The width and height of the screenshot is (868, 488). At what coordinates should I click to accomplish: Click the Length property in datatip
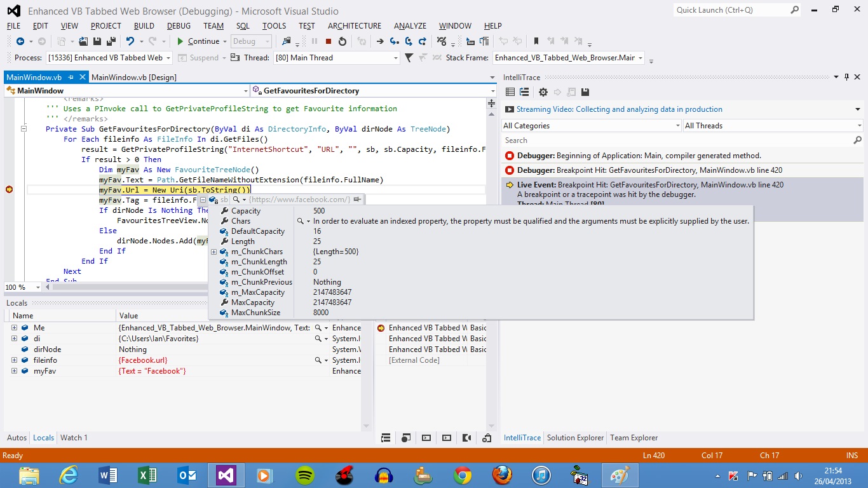tap(243, 241)
